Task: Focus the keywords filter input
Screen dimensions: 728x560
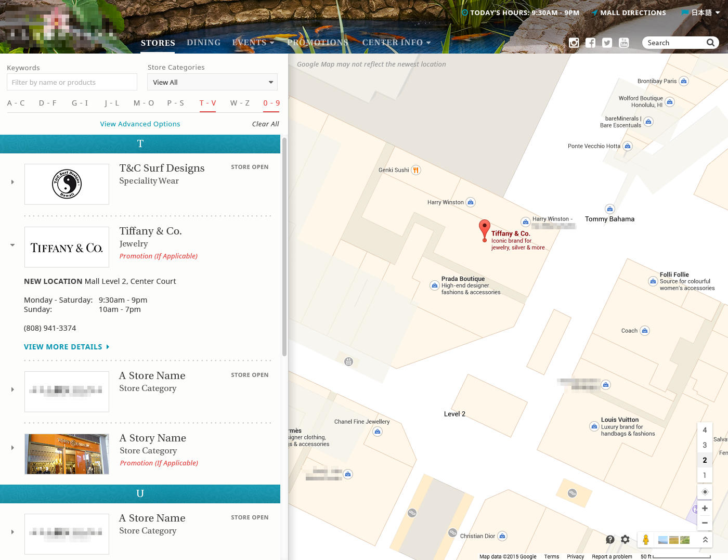Action: (x=72, y=82)
